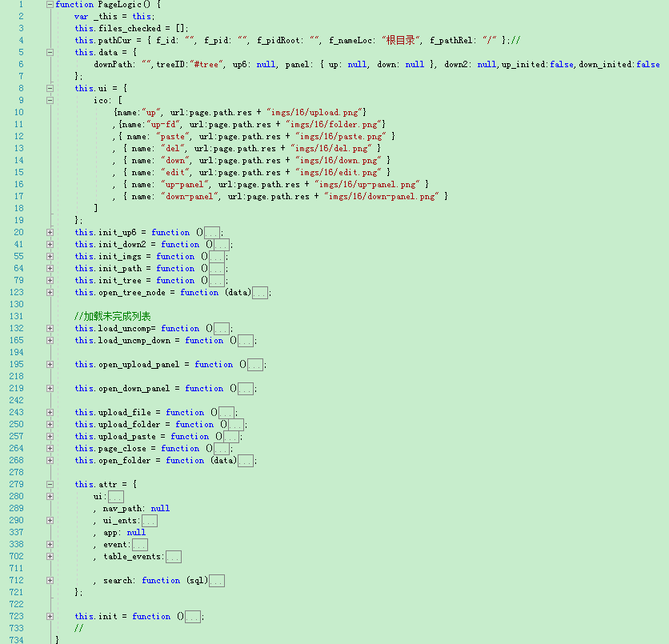Expand the init_tree function
669x644 pixels.
coord(50,280)
